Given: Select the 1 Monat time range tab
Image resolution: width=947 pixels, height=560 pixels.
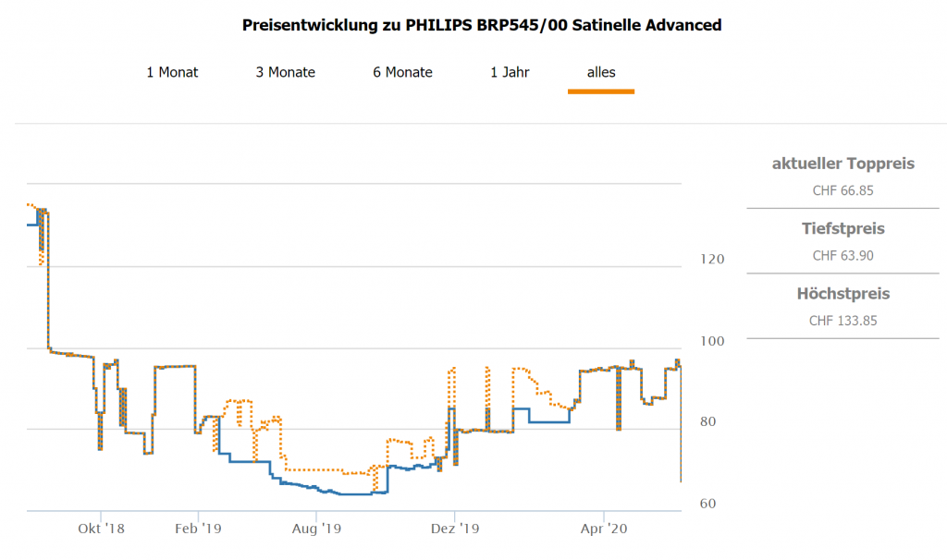Looking at the screenshot, I should [172, 72].
